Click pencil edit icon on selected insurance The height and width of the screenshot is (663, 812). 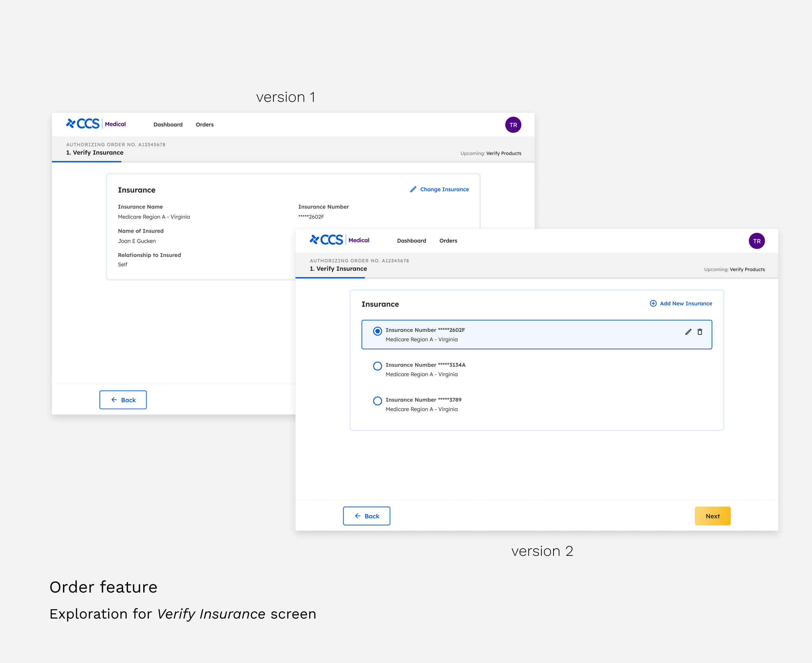pos(688,332)
